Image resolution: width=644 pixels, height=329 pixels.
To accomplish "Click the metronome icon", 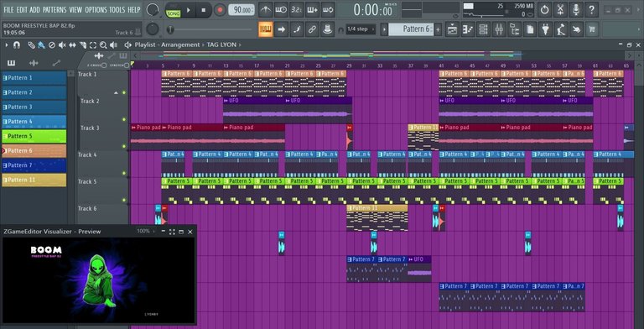I will 266,9.
